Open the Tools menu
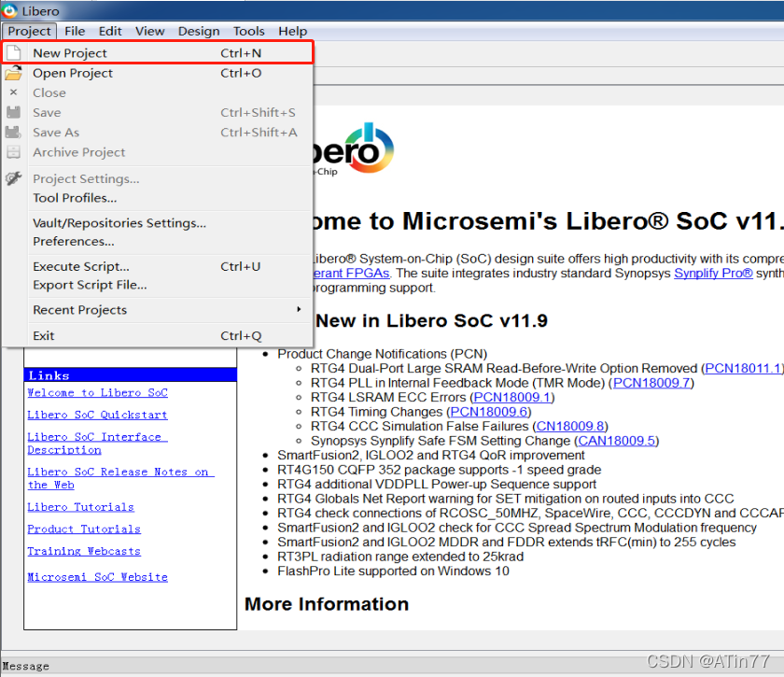Viewport: 784px width, 677px height. [248, 31]
